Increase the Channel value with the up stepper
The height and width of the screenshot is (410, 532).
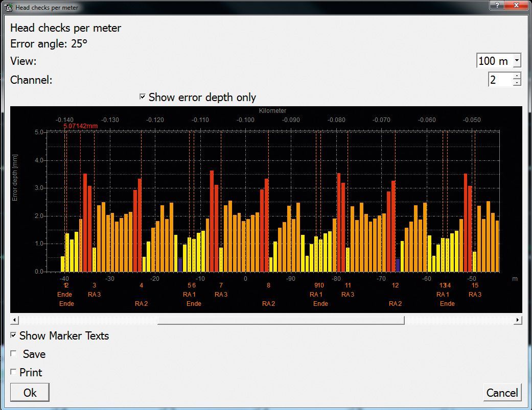tap(517, 76)
